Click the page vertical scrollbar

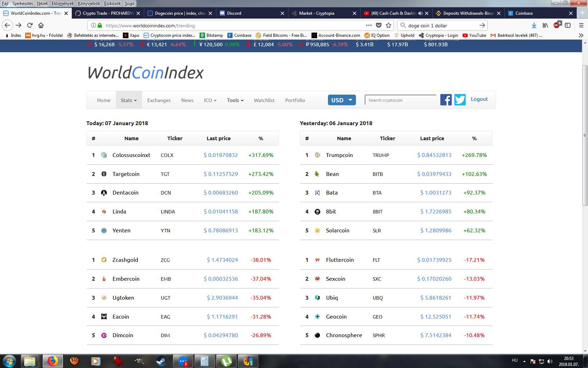click(585, 135)
